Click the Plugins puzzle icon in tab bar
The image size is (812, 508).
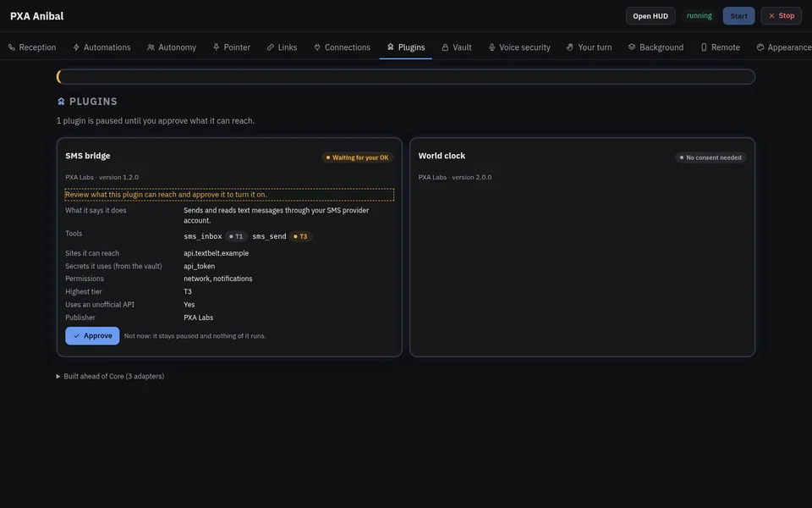click(391, 47)
